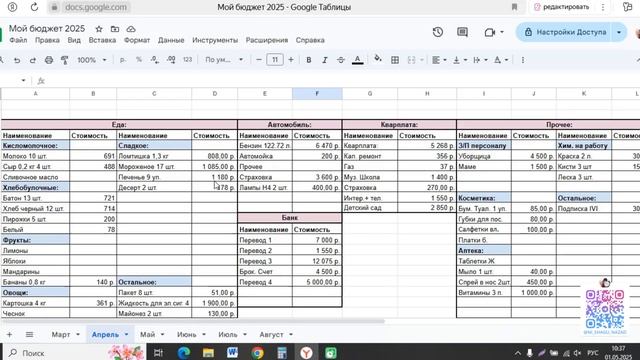Switch to the Июнь sheet tab
The height and width of the screenshot is (360, 640).
pos(187,335)
